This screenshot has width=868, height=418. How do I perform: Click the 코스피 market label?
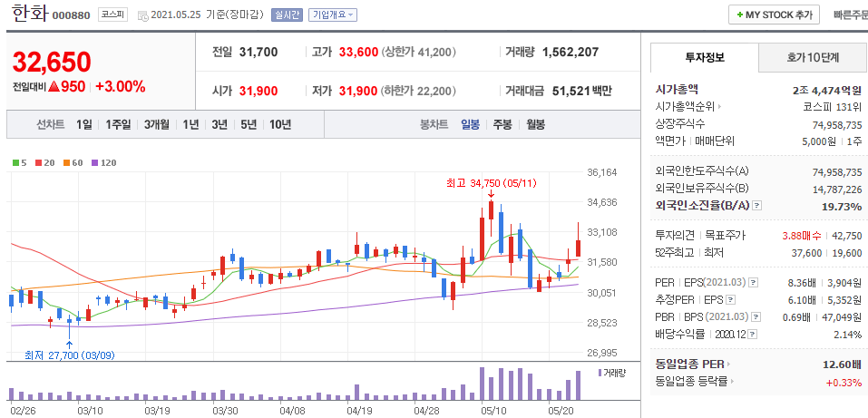113,15
